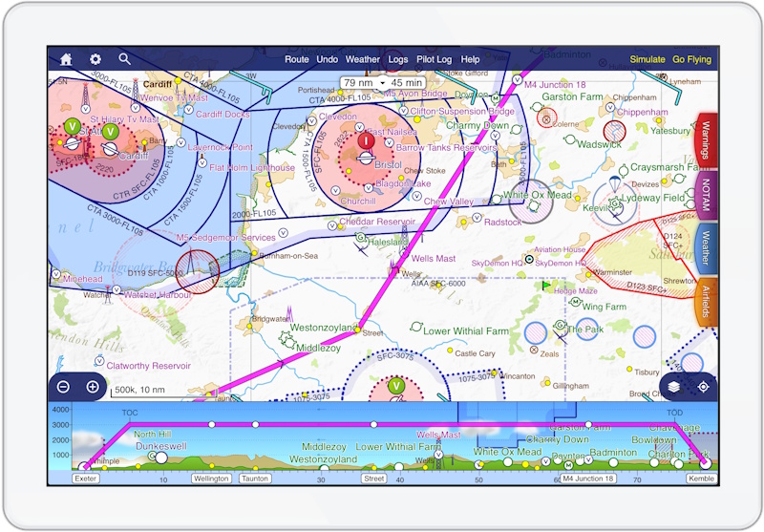Select Street label in profile strip
This screenshot has width=764, height=532.
(x=374, y=479)
